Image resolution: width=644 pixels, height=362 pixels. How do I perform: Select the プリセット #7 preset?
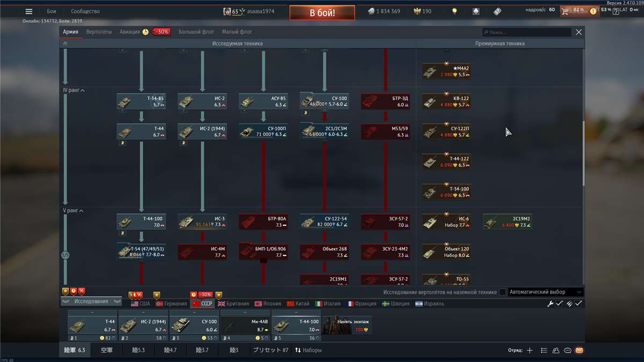[x=270, y=350]
